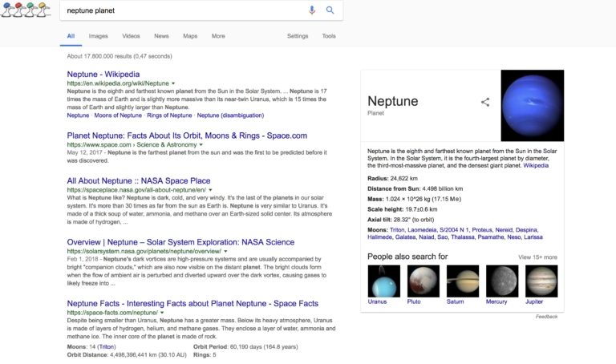Open the Pluto thumbnail image
Screen dimensions: 616x364
423,281
